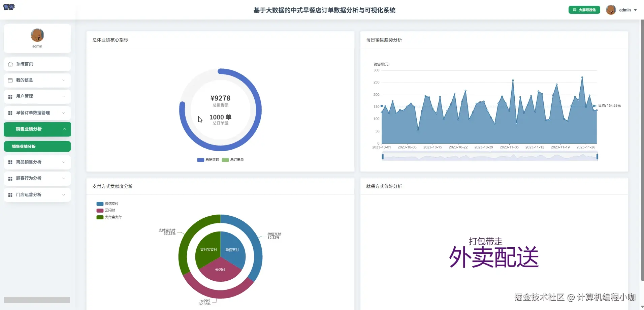Click the 商品销售分析 grid icon
The width and height of the screenshot is (644, 310).
pos(10,162)
